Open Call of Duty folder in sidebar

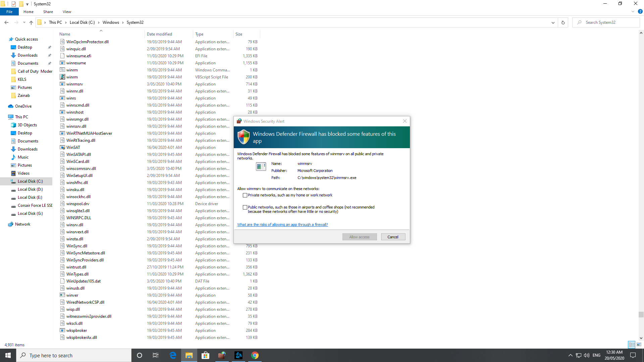pyautogui.click(x=35, y=71)
